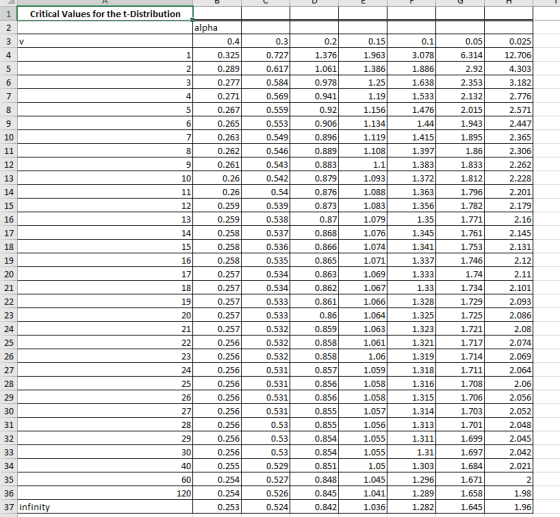Select the 'v' label cell

click(105, 41)
